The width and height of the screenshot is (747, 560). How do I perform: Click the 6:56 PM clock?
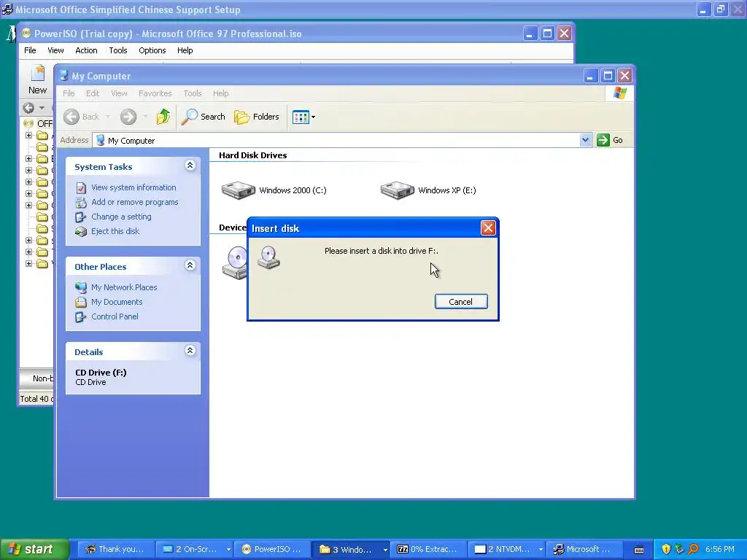(x=720, y=549)
